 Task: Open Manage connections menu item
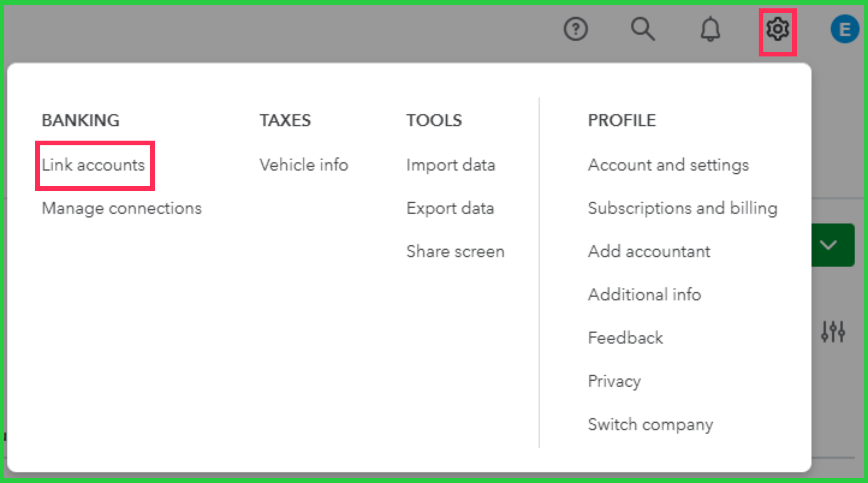click(x=122, y=208)
